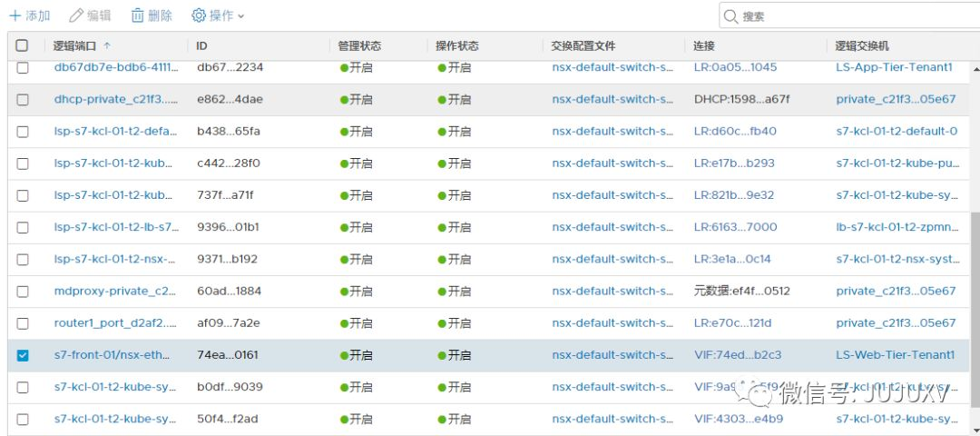
Task: Click the 连接 column header
Action: click(704, 45)
